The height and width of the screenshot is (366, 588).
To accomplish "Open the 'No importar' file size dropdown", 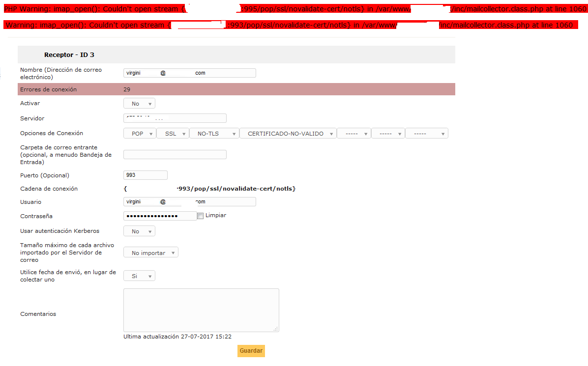I will pyautogui.click(x=150, y=252).
